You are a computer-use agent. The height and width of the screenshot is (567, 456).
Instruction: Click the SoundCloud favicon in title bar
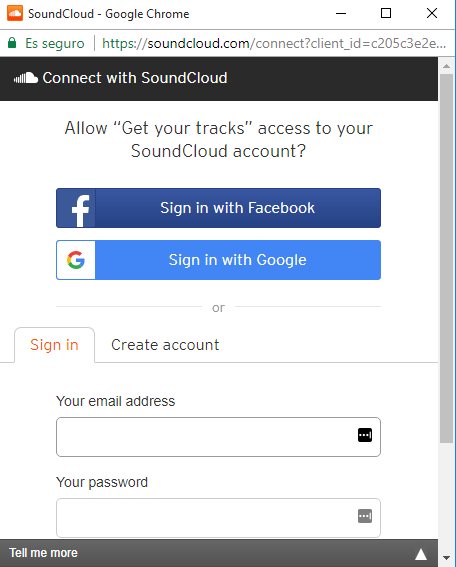pos(15,13)
